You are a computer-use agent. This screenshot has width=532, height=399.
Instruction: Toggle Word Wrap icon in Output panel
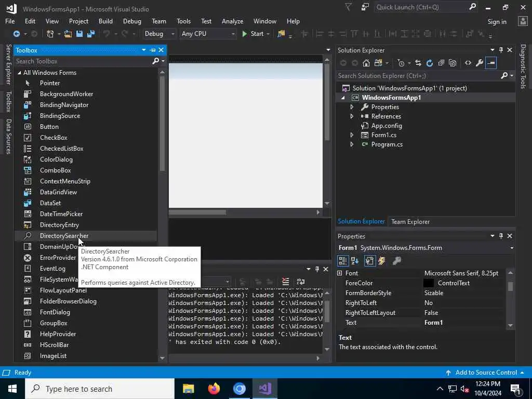pos(301,282)
